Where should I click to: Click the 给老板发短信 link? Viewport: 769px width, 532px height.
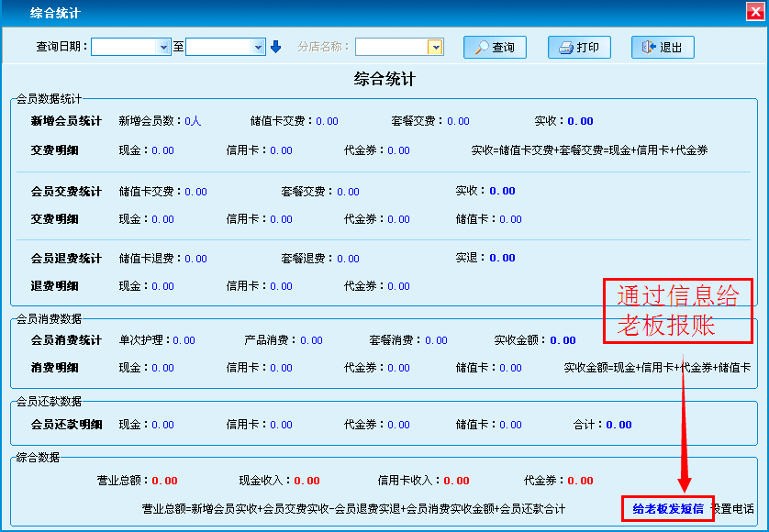667,508
